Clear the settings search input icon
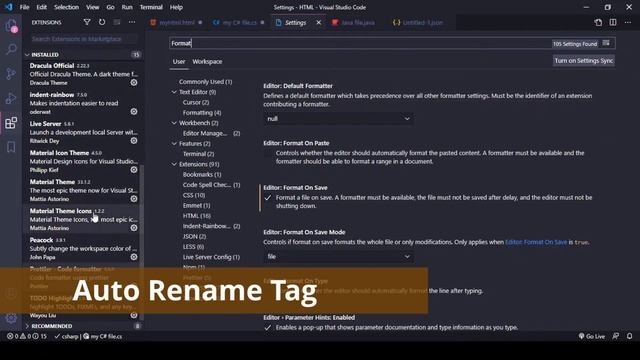Image resolution: width=640 pixels, height=360 pixels. [x=606, y=43]
